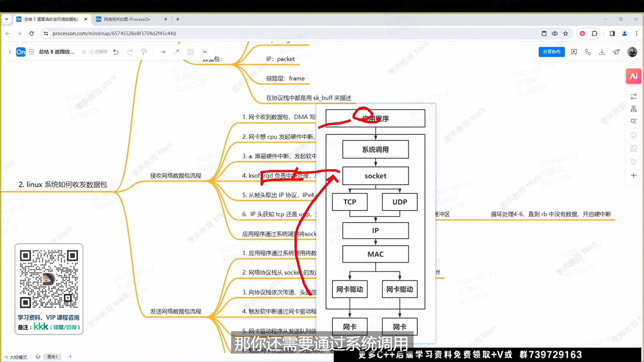Screen dimensions: 644x362
Task: Expand the plus icon in right sidebar
Action: (x=633, y=175)
